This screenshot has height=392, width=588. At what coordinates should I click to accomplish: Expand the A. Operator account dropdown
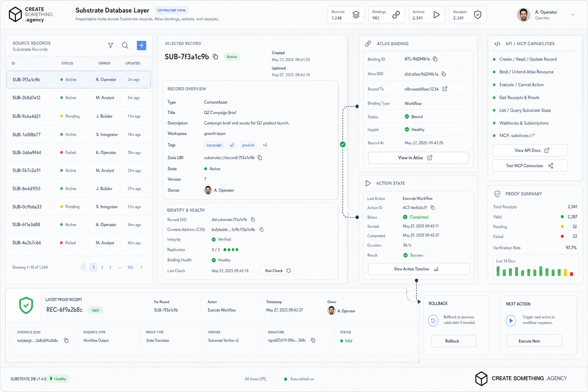coord(573,15)
